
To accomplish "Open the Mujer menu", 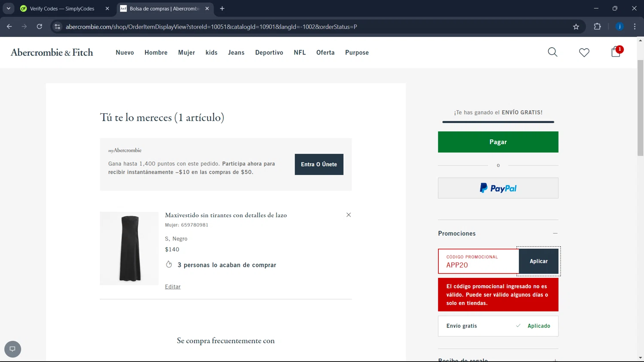I will coord(186,52).
